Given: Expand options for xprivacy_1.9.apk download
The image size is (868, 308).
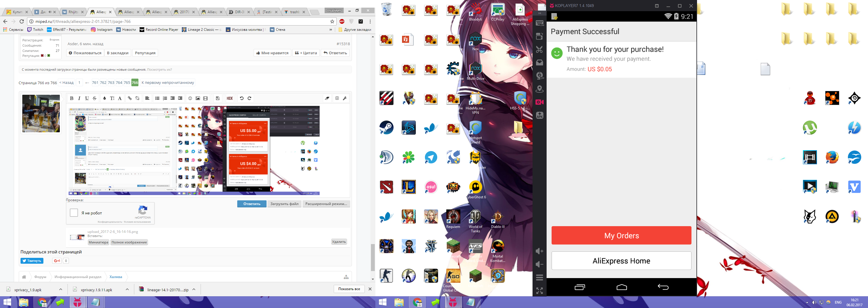Looking at the screenshot, I should 61,289.
